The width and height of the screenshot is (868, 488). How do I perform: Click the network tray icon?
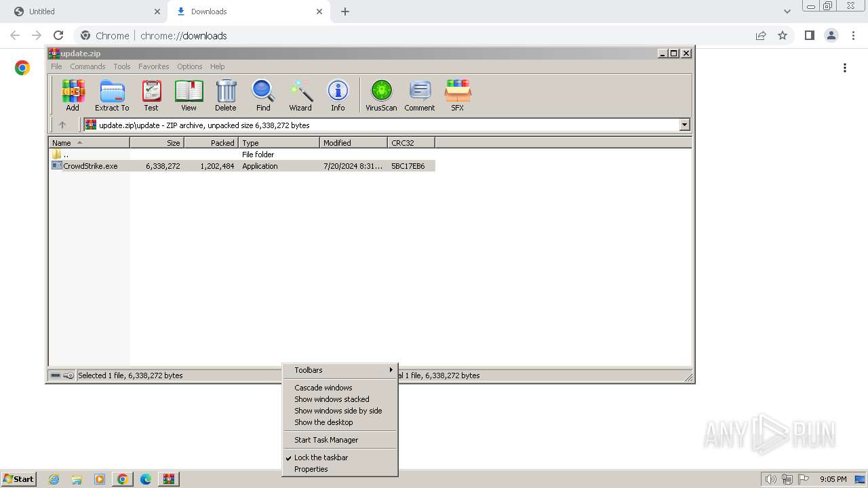(x=787, y=479)
